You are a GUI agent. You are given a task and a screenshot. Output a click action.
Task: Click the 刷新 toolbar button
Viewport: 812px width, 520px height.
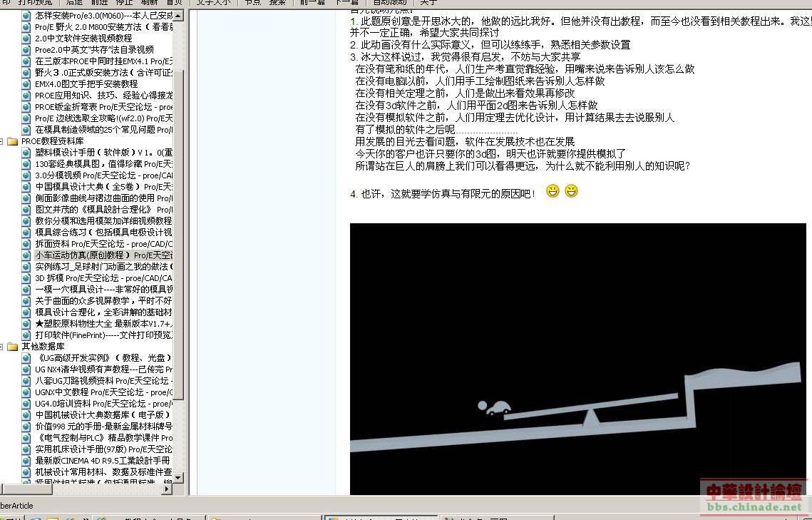(149, 3)
